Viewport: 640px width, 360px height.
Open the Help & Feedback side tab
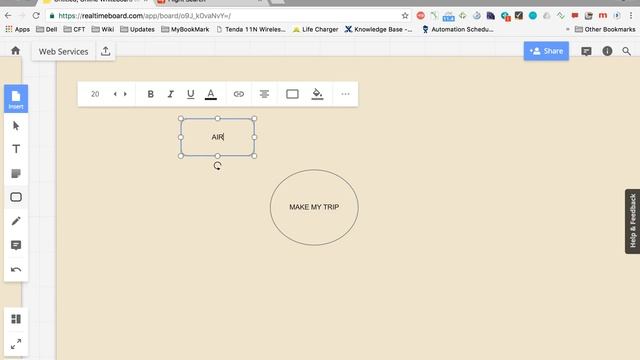632,221
